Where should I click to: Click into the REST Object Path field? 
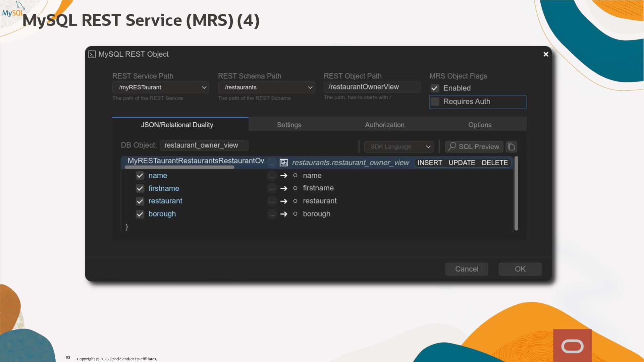click(x=372, y=87)
